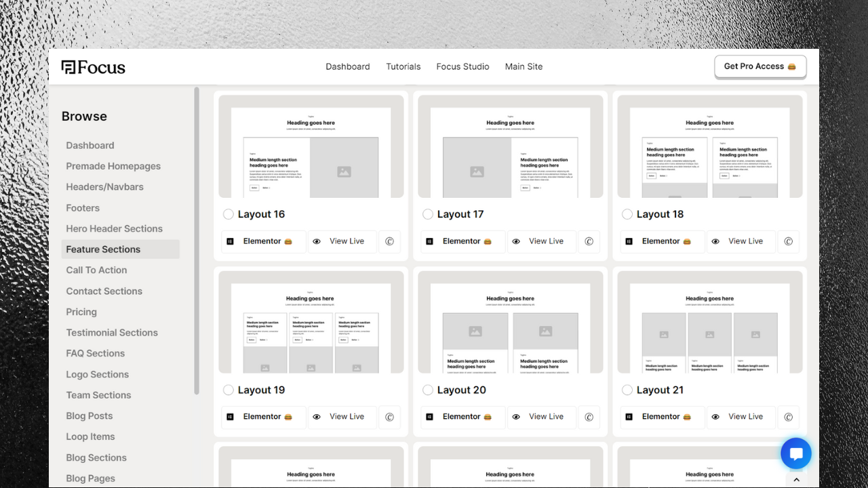Open Tutorials in the top navigation
Image resolution: width=868 pixels, height=488 pixels.
click(403, 66)
